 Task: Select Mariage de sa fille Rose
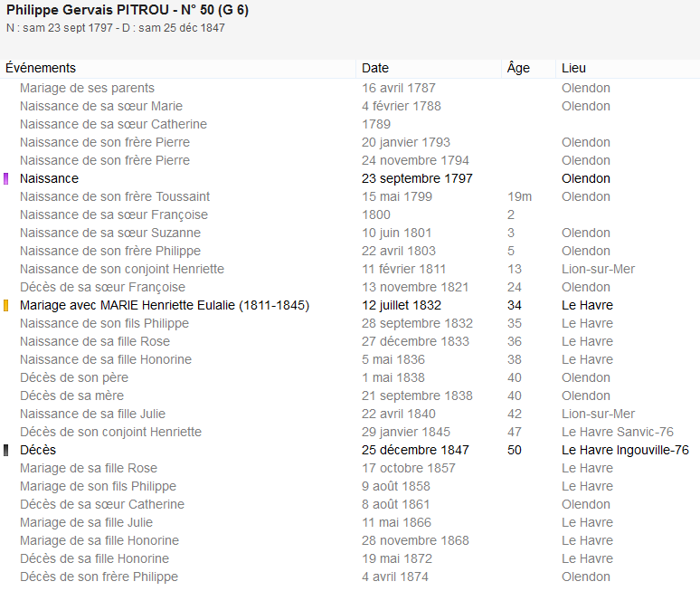click(350, 468)
